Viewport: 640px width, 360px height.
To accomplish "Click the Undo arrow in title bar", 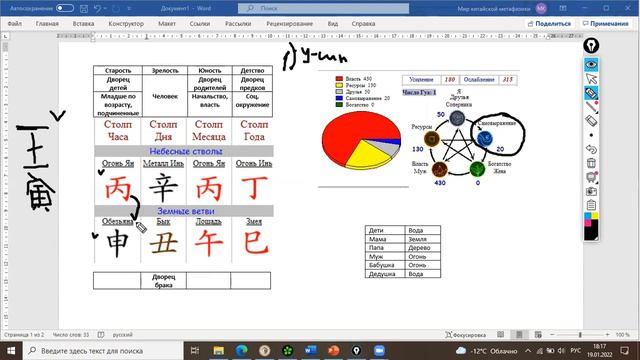I will coord(97,8).
